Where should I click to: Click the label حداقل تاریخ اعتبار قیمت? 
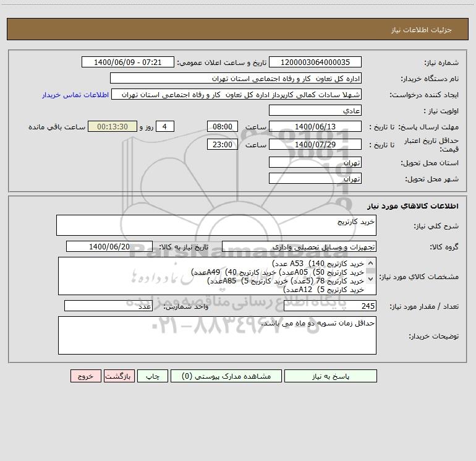coord(431,145)
